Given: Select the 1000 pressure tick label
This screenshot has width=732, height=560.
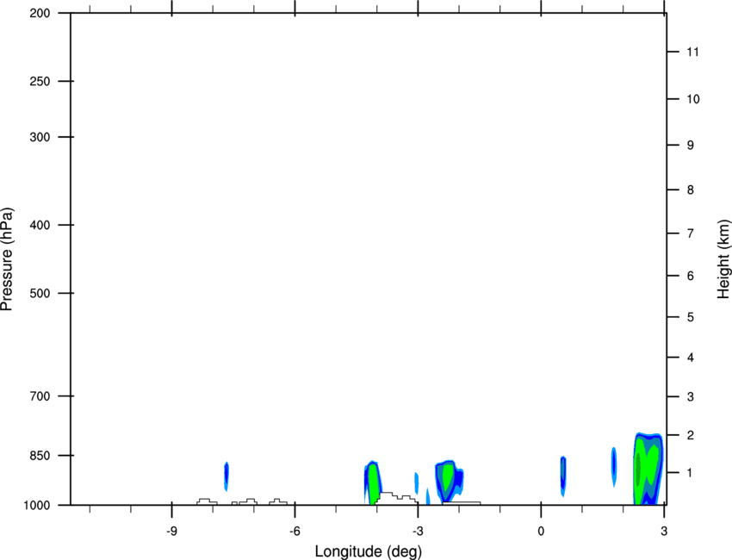Looking at the screenshot, I should [36, 506].
